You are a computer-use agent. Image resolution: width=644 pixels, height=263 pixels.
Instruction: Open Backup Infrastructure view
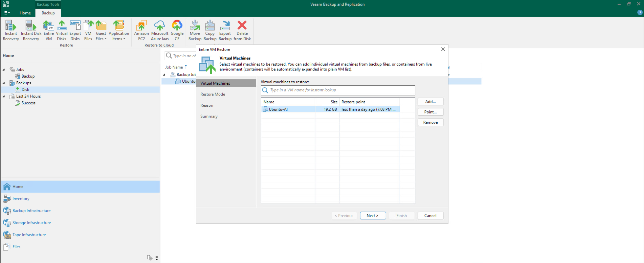point(31,211)
